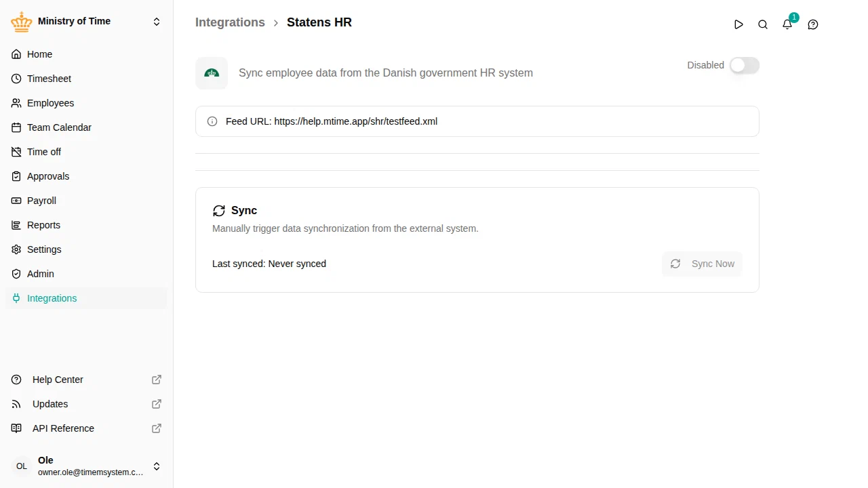868x488 pixels.
Task: Click the OL user avatar
Action: tap(22, 466)
